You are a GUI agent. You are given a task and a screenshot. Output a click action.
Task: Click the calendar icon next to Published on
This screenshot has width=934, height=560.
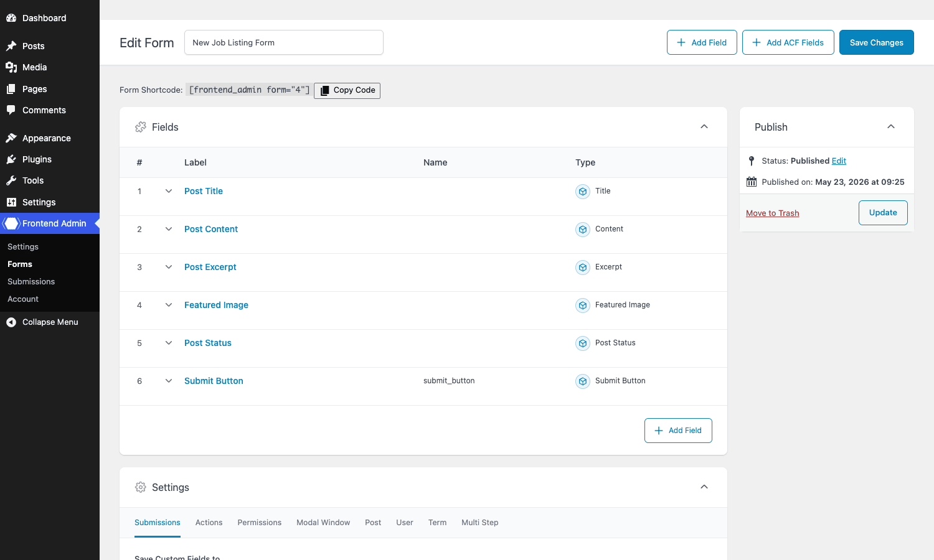tap(752, 182)
